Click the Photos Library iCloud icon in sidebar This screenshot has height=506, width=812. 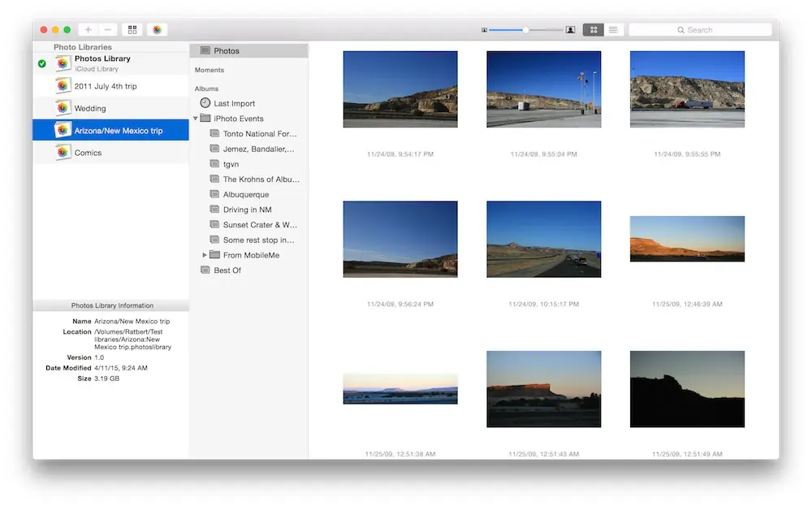pyautogui.click(x=63, y=62)
